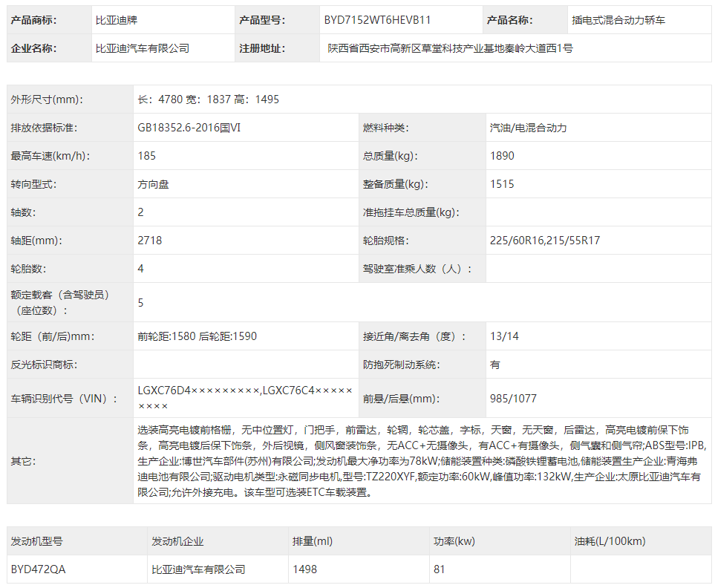Select the track width 前轮距:1580 后轮距:1590
Viewport: 715px width, 588px height.
pos(197,336)
